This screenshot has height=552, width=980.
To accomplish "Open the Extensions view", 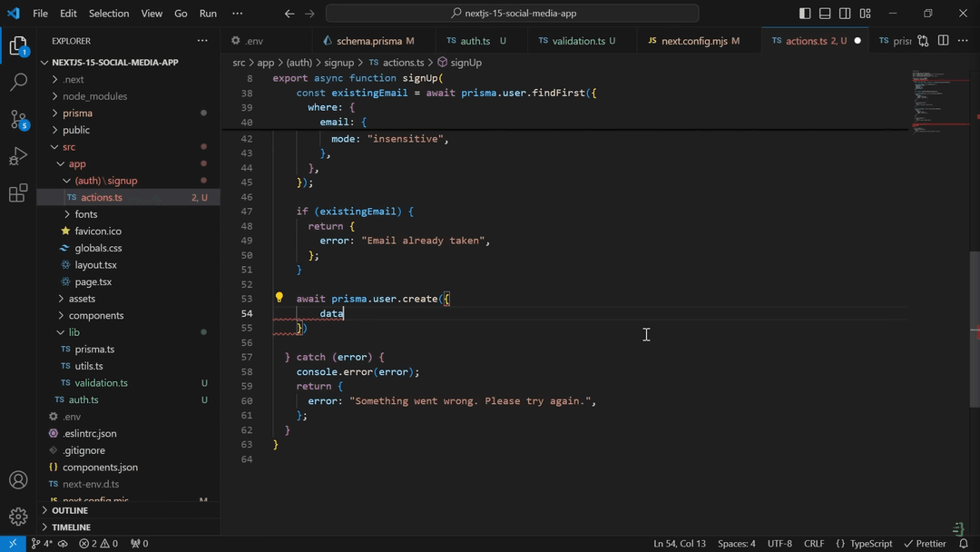I will [18, 193].
